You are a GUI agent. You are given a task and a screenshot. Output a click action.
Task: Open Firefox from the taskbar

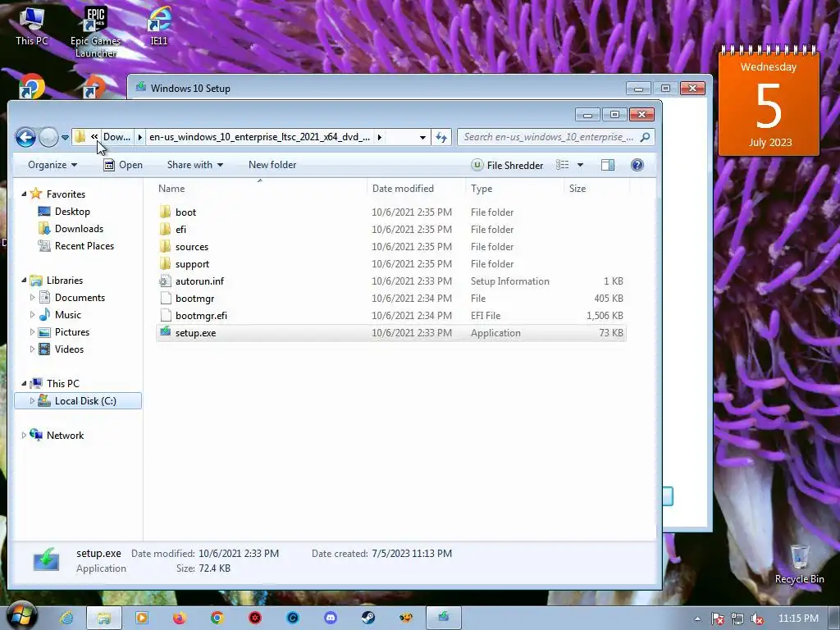point(180,619)
